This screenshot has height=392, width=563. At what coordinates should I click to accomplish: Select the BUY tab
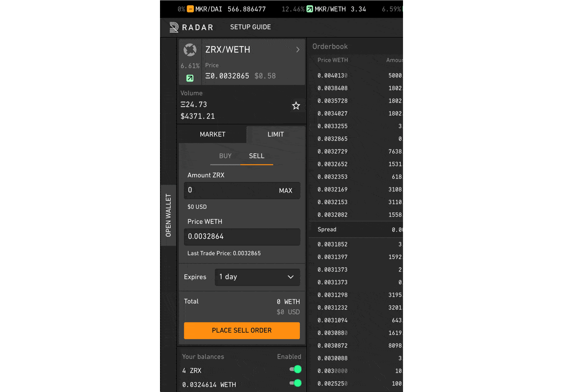(x=225, y=156)
